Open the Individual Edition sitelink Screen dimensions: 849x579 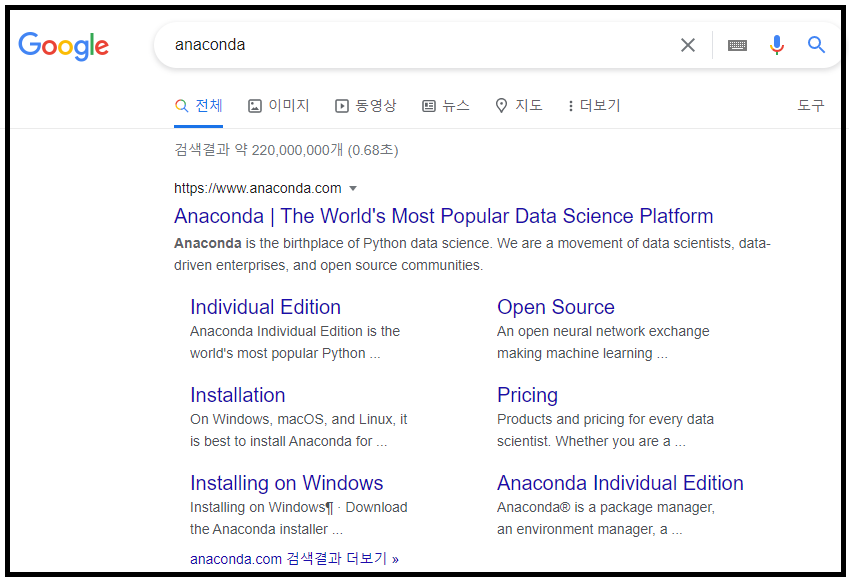pos(265,307)
